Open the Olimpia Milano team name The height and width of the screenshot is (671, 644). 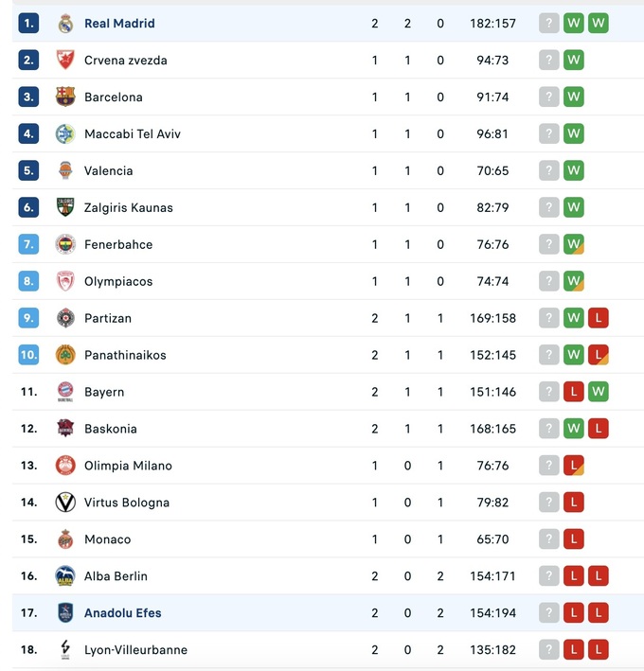(x=128, y=467)
